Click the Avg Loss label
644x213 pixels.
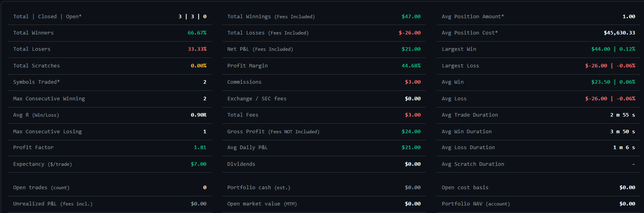(454, 99)
